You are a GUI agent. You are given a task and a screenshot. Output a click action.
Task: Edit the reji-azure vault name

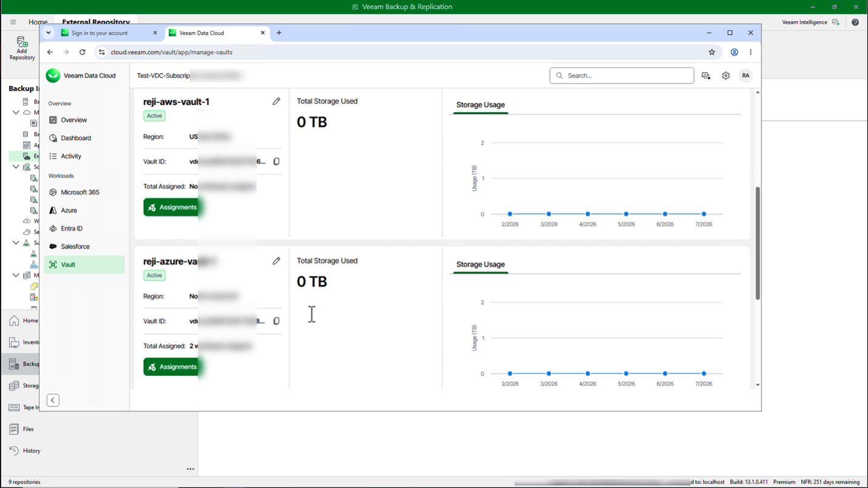click(276, 261)
